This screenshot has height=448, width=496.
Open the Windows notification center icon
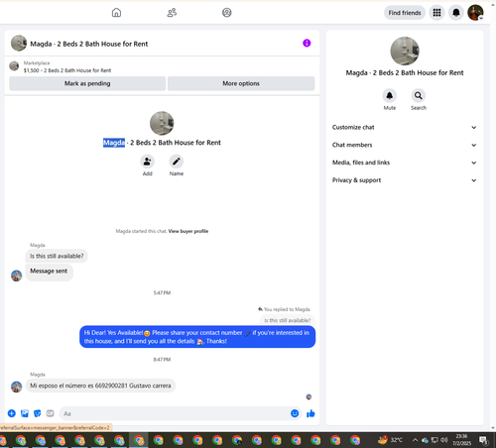click(x=483, y=440)
